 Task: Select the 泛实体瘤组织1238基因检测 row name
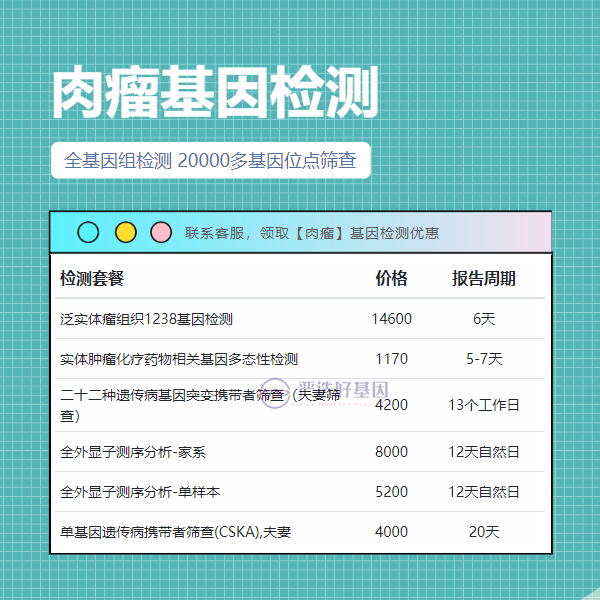[x=146, y=319]
